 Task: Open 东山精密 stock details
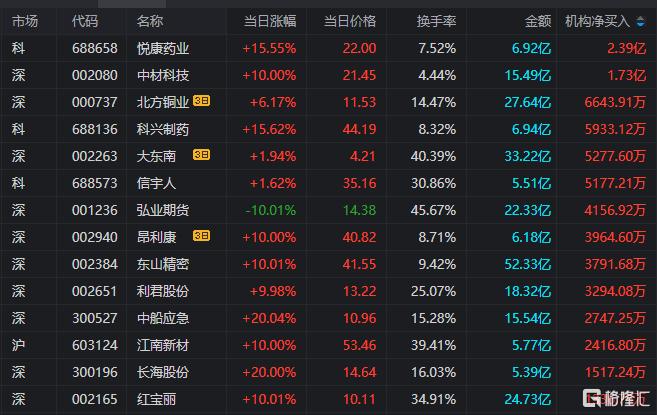tap(163, 263)
